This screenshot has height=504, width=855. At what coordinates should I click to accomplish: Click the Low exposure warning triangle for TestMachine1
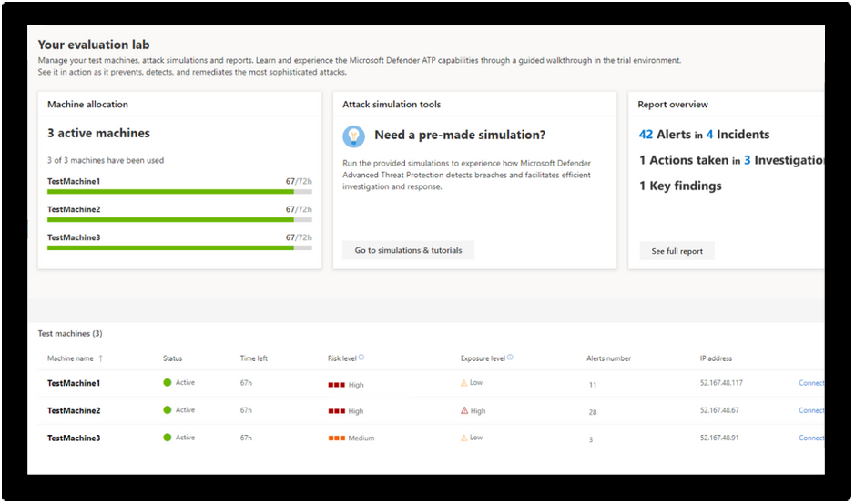(464, 384)
